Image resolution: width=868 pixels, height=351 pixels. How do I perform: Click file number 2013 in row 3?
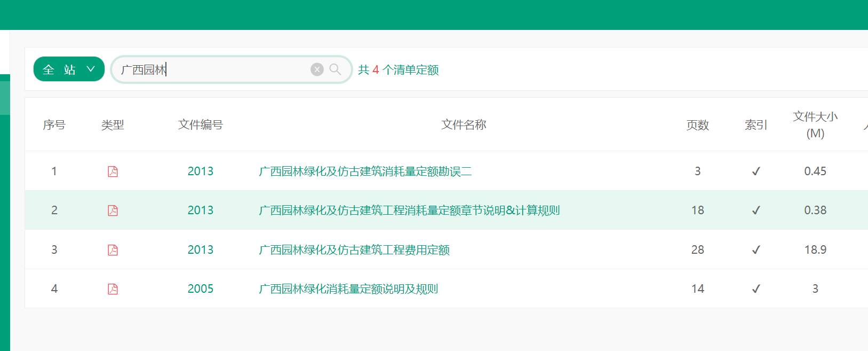click(201, 250)
